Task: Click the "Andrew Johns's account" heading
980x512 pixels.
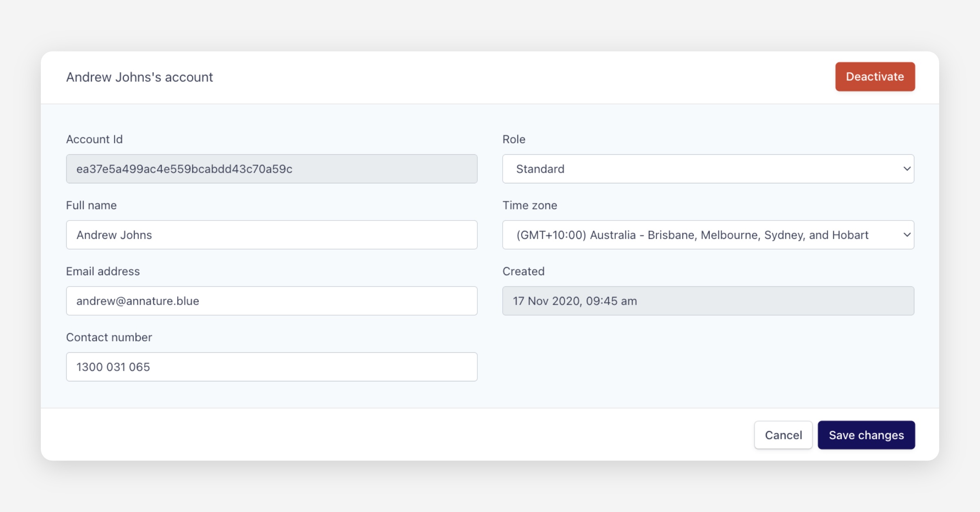Action: [140, 77]
